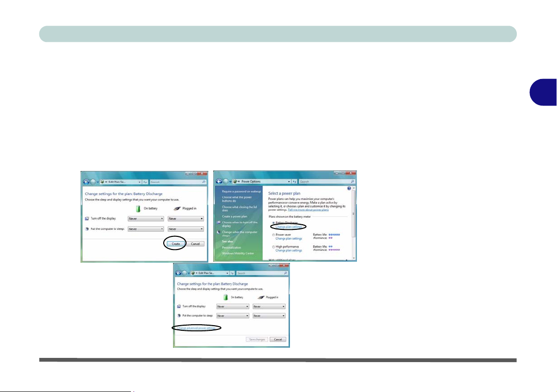
Task: Click the help question mark icon in Power Options
Action: (349, 188)
